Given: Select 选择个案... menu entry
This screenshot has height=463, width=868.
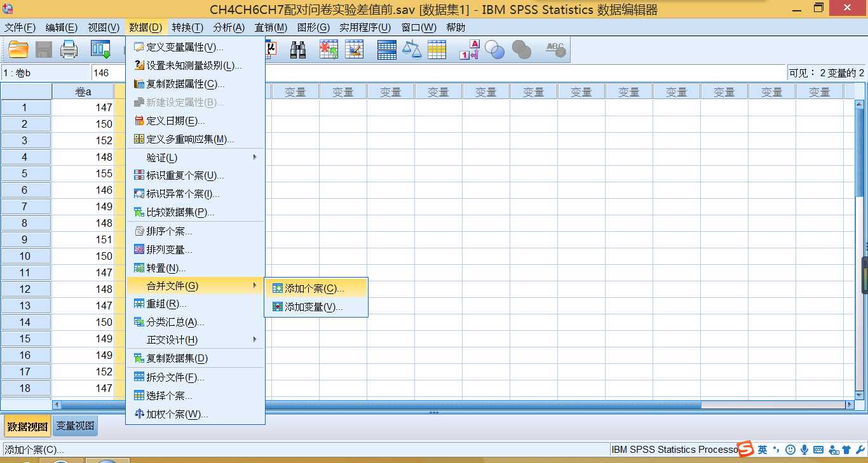Looking at the screenshot, I should pos(195,396).
